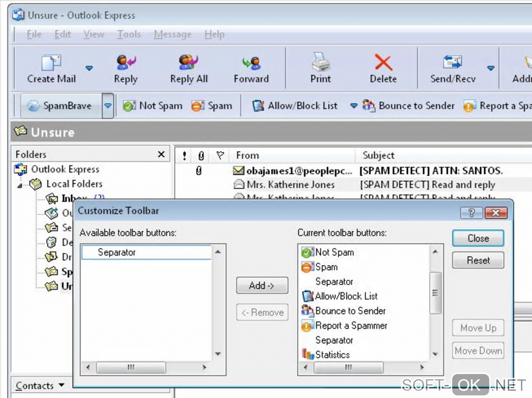Image resolution: width=532 pixels, height=398 pixels.
Task: Collapse the Local Folders tree node
Action: pyautogui.click(x=20, y=185)
